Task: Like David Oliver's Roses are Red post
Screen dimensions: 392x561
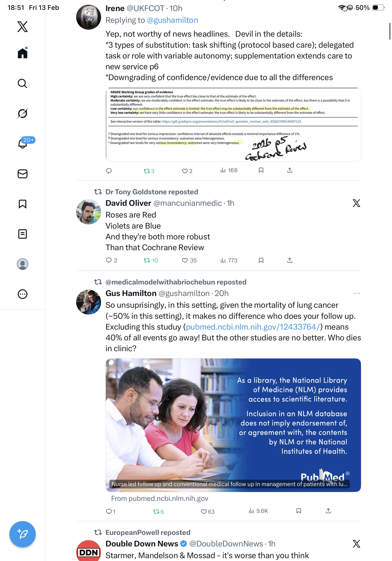Action: pyautogui.click(x=189, y=260)
